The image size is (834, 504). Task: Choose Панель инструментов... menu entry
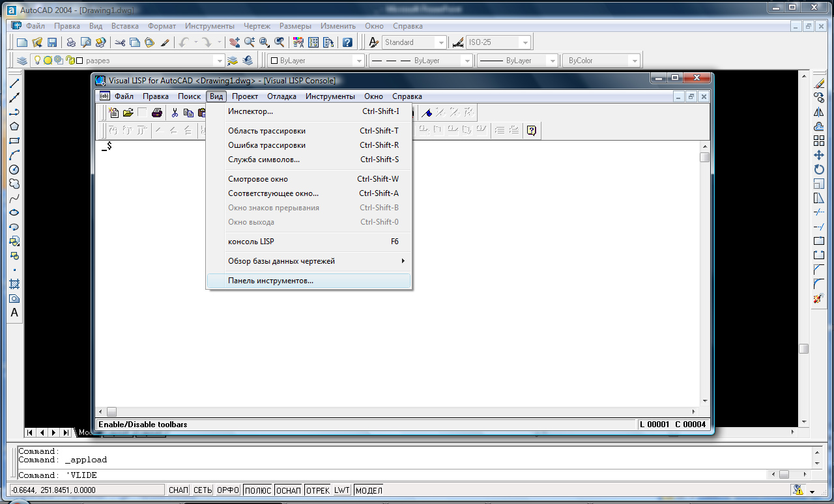coord(309,281)
